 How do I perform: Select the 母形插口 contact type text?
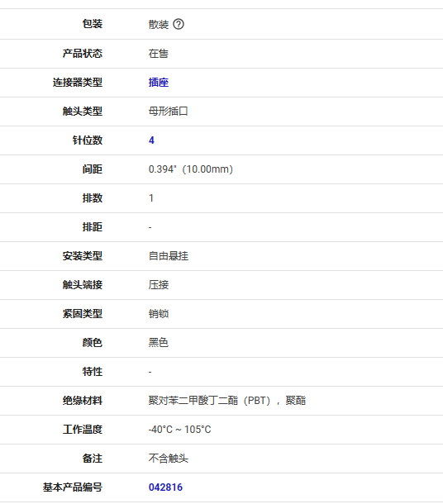point(169,112)
